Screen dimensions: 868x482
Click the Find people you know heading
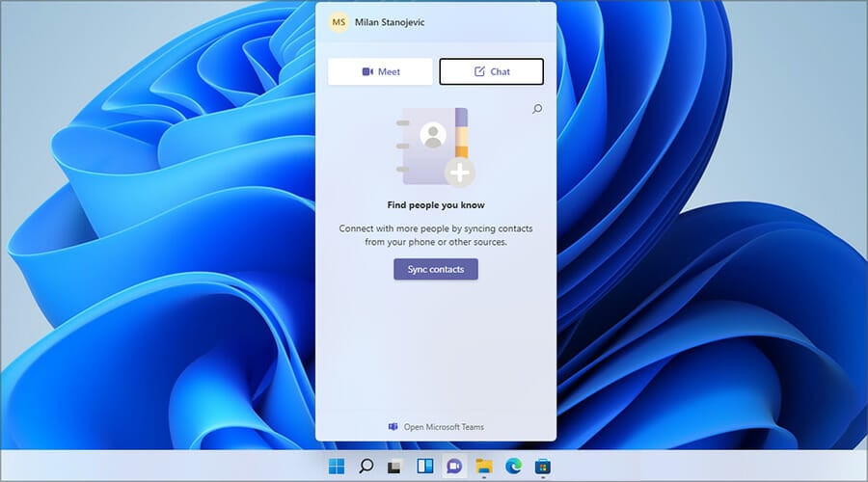(436, 205)
